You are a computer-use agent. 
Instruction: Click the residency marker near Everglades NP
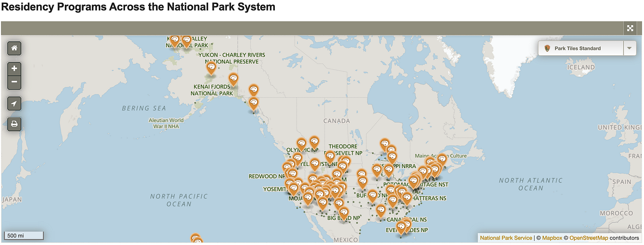[400, 227]
